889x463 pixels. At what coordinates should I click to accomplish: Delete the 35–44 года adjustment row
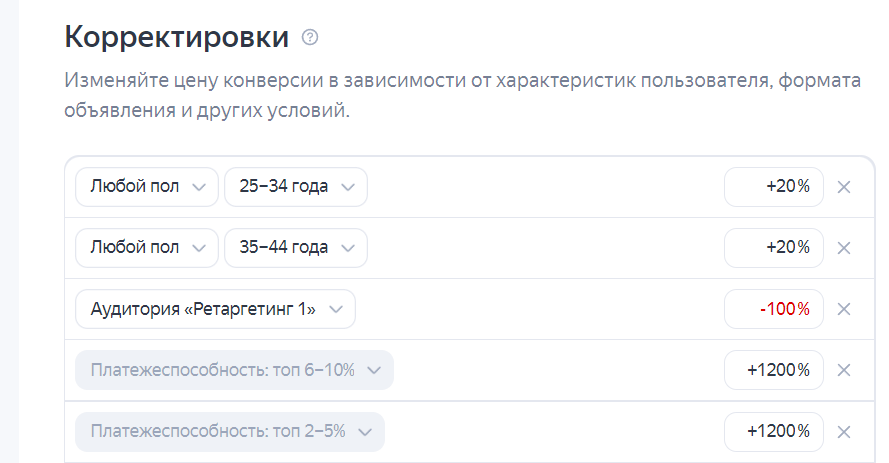click(843, 248)
